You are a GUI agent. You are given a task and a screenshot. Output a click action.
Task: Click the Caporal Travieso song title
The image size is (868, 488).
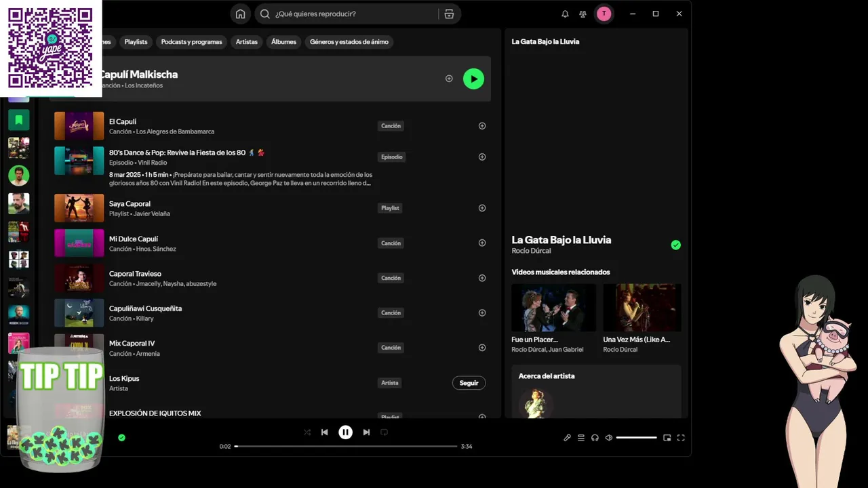(x=135, y=274)
